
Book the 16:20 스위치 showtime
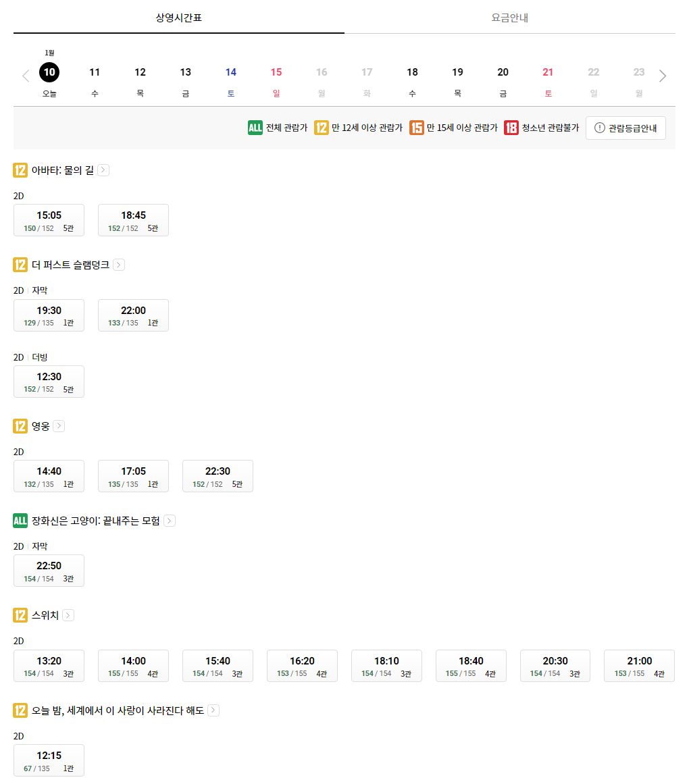[x=303, y=666]
